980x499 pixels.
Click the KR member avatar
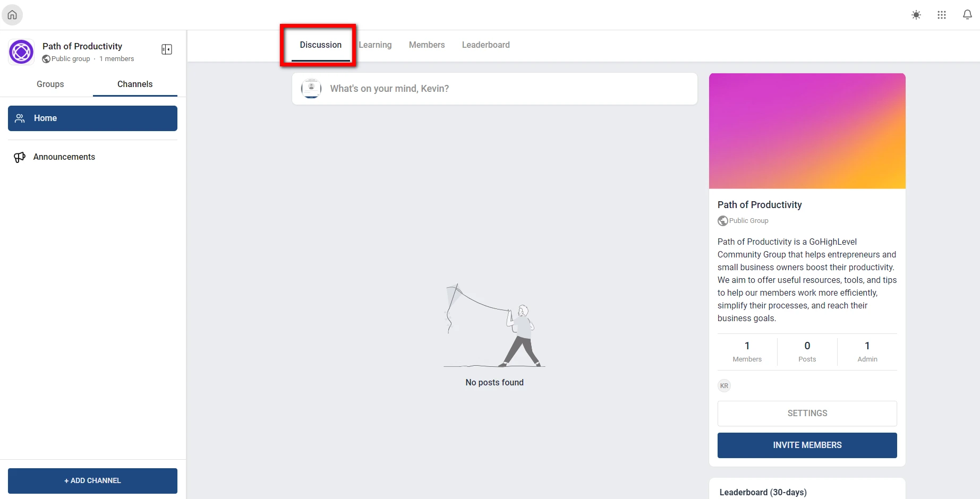click(724, 386)
